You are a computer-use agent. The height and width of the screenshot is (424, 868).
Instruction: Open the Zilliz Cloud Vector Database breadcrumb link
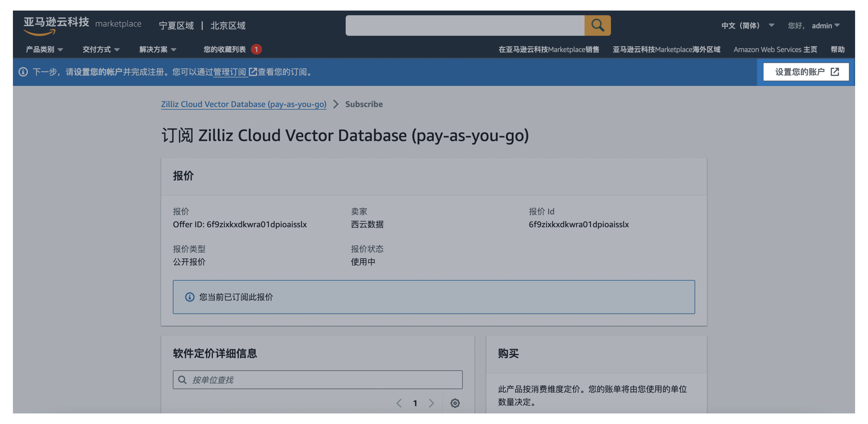pyautogui.click(x=243, y=104)
